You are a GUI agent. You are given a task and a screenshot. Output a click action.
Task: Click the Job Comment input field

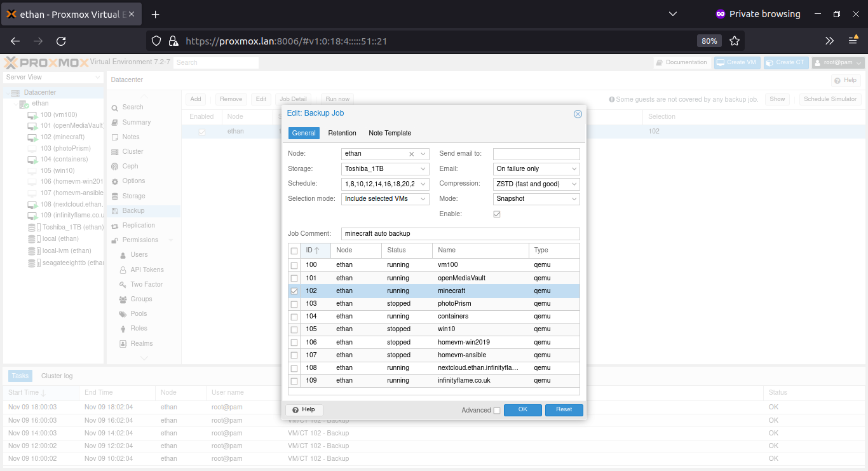tap(459, 233)
